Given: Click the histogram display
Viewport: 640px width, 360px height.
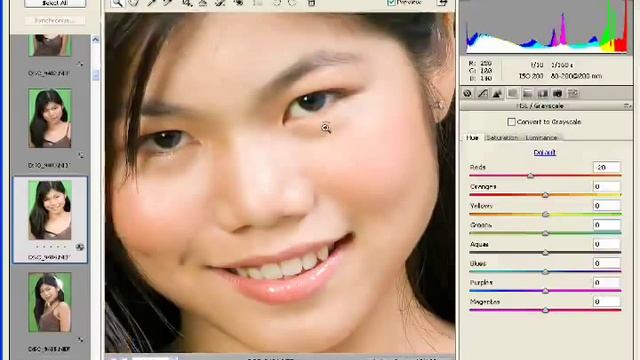Looking at the screenshot, I should tap(547, 27).
